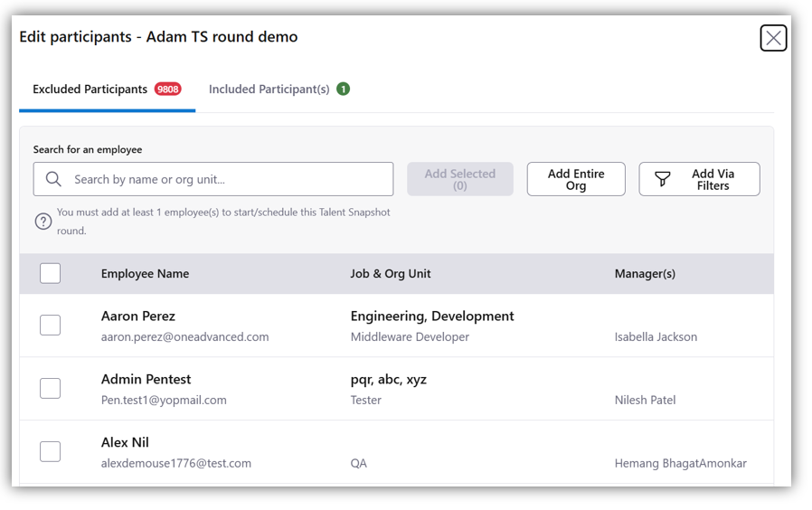Click the Employee Name column header
This screenshot has width=812, height=510.
tap(145, 274)
